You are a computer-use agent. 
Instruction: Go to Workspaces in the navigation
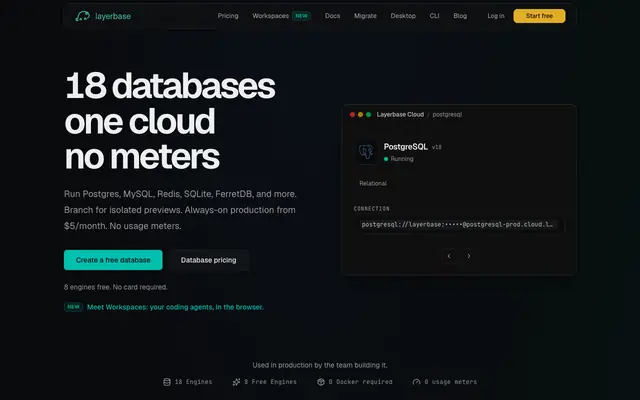tap(270, 16)
